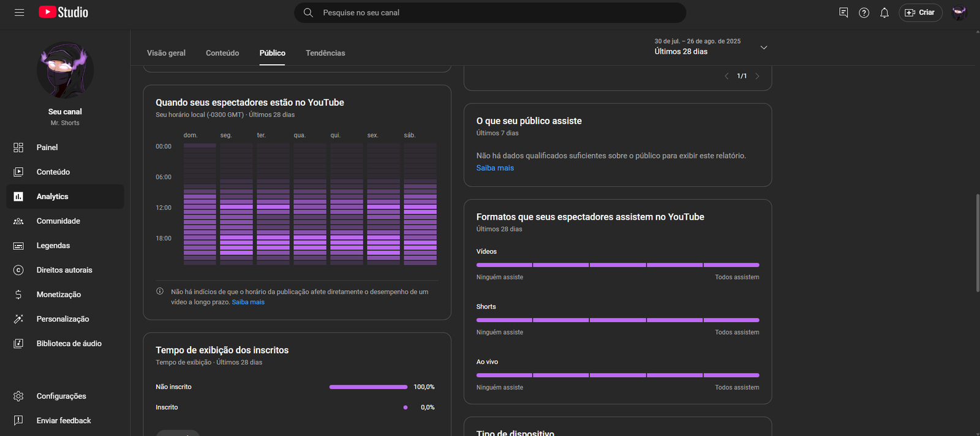Click the search magnifier icon

[x=308, y=12]
